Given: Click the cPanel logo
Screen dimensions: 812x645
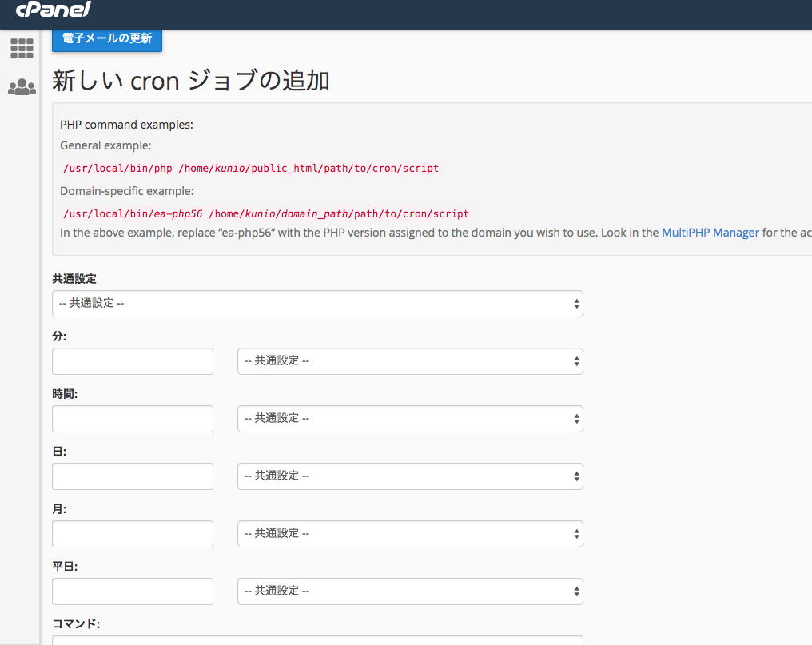Looking at the screenshot, I should click(x=54, y=9).
